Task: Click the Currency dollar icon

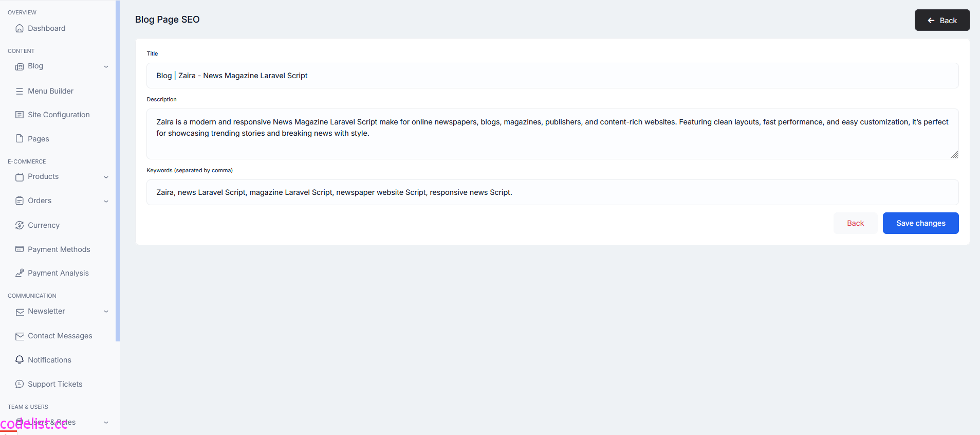Action: tap(20, 225)
